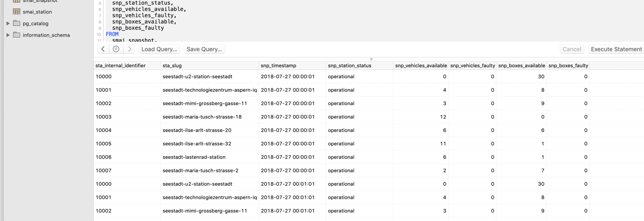Select cell seestadt-lastenrad-station
This screenshot has height=221, width=644.
[194, 157]
